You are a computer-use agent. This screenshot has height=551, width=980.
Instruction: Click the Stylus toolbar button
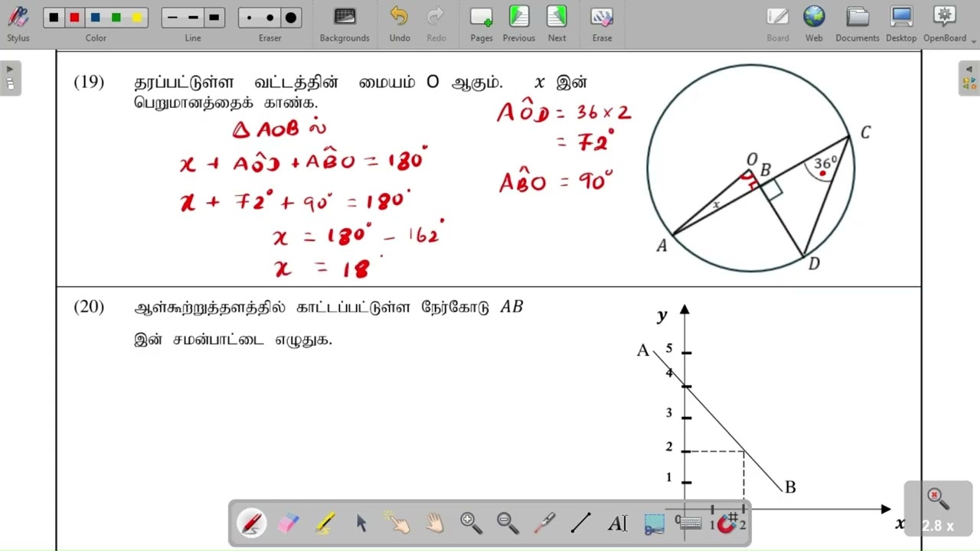18,23
